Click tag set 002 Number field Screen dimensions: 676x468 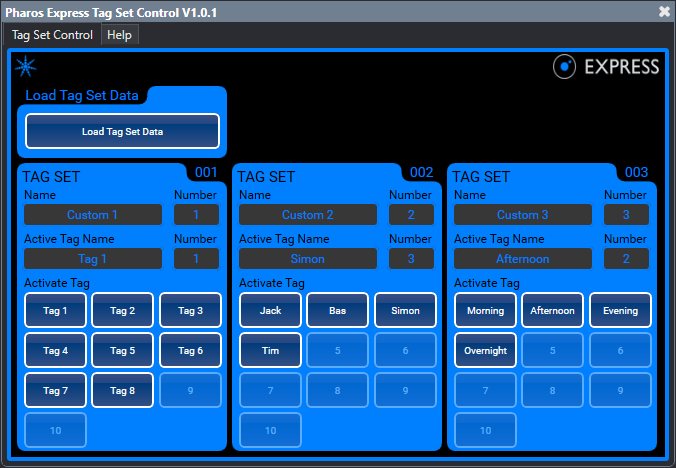411,215
